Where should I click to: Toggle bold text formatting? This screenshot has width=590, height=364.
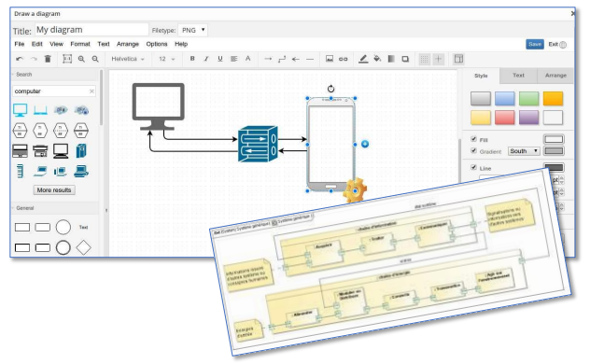[192, 59]
